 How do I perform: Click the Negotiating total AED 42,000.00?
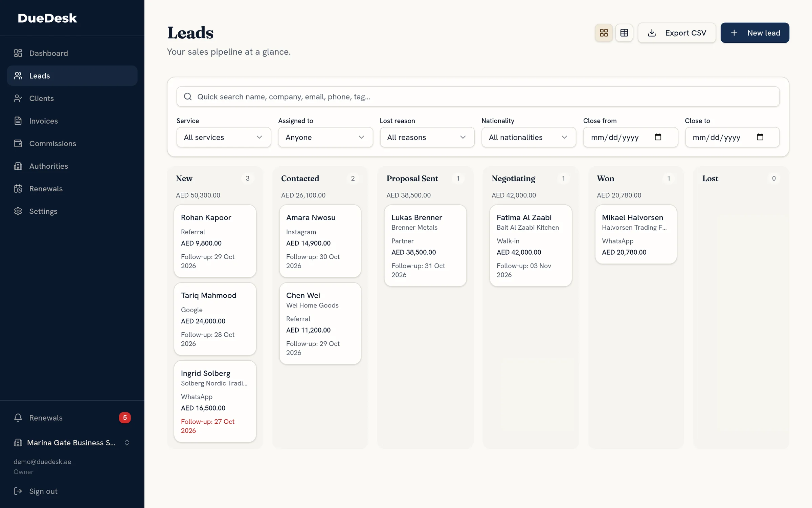pyautogui.click(x=514, y=195)
